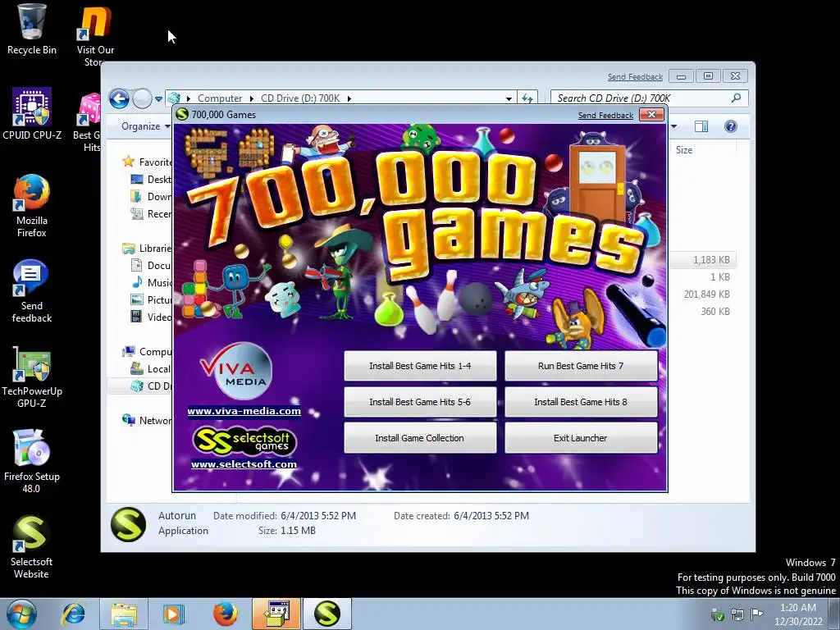Open Internet Explorer from the taskbar

pyautogui.click(x=73, y=614)
